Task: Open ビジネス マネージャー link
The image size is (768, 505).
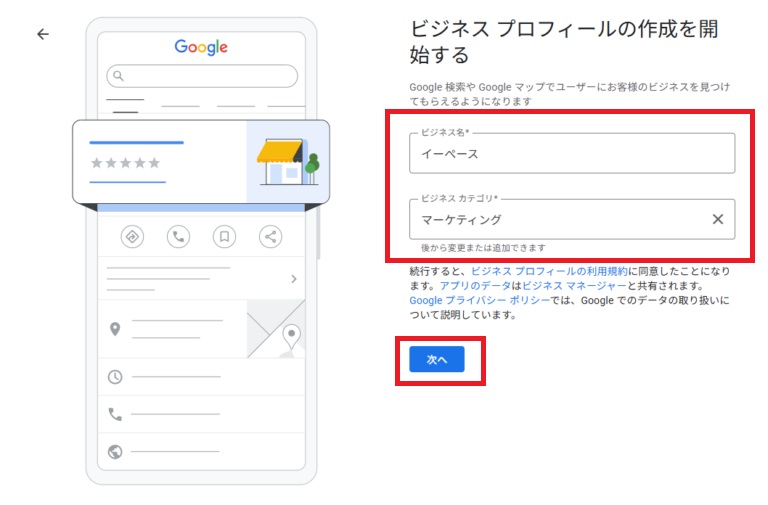Action: (574, 286)
